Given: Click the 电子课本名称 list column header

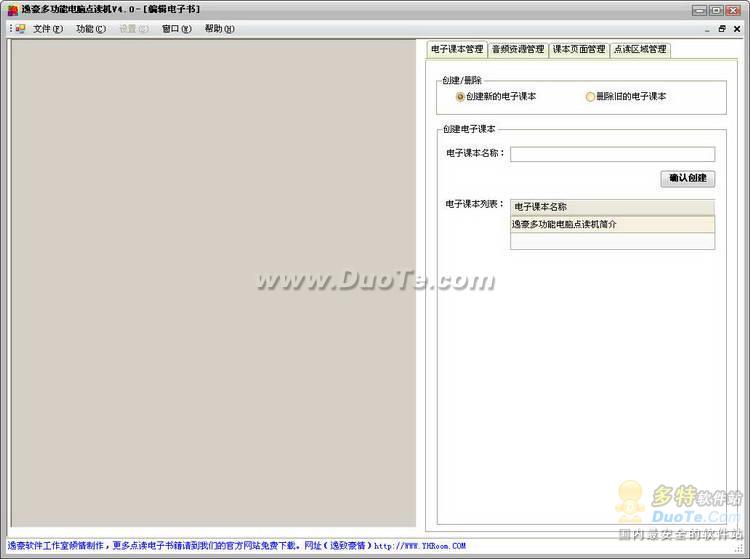Looking at the screenshot, I should pyautogui.click(x=612, y=207).
